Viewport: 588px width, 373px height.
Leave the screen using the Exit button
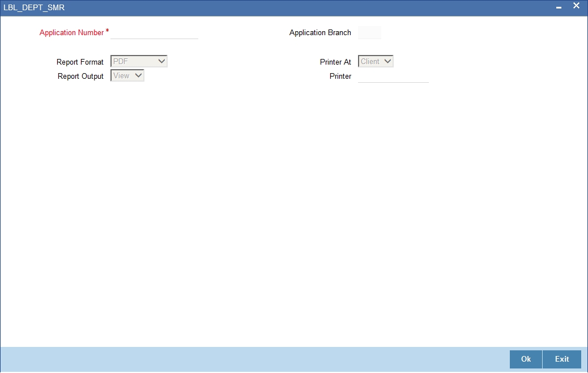[x=562, y=359]
